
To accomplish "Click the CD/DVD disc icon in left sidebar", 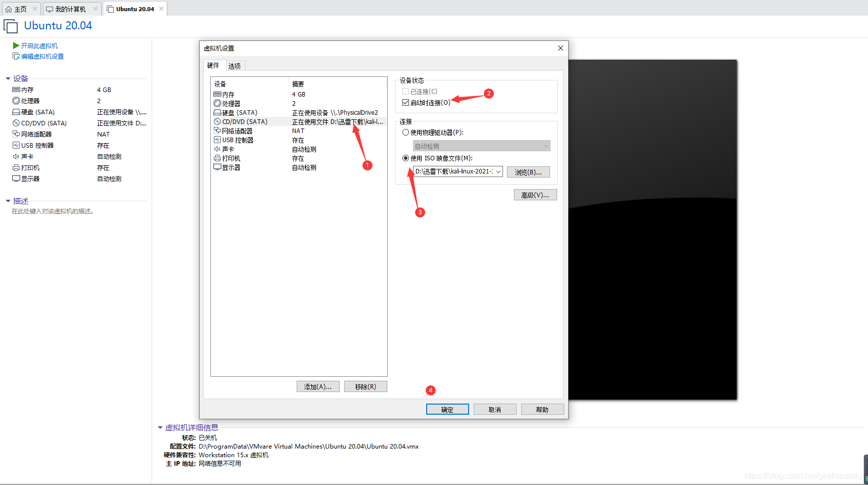I will coord(16,123).
